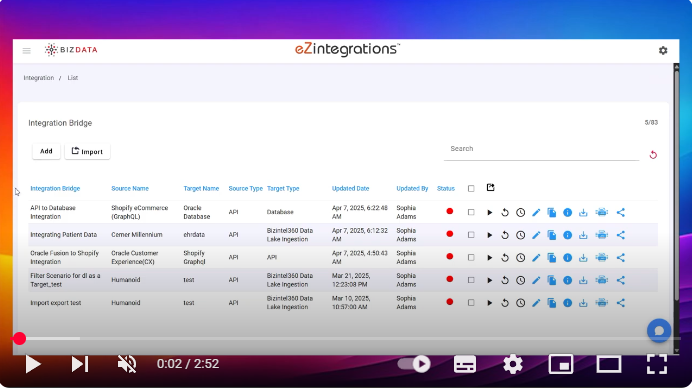Open the app settings gear icon

tap(663, 51)
